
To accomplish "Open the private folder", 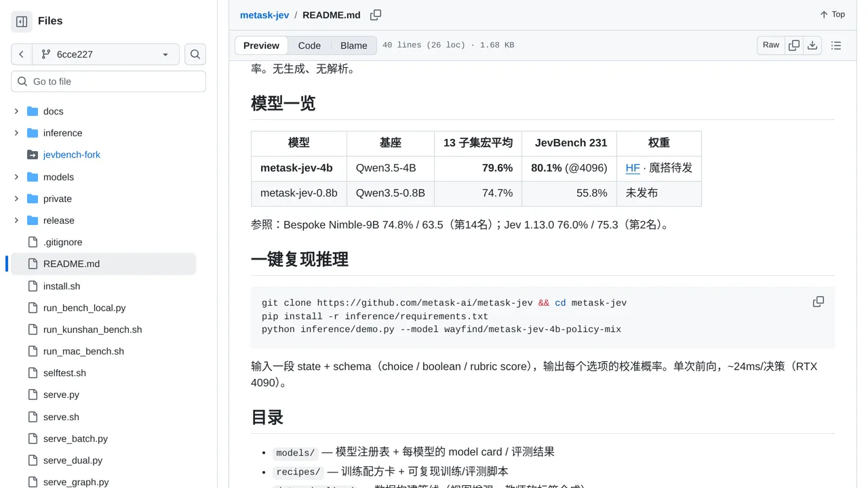I will [57, 199].
